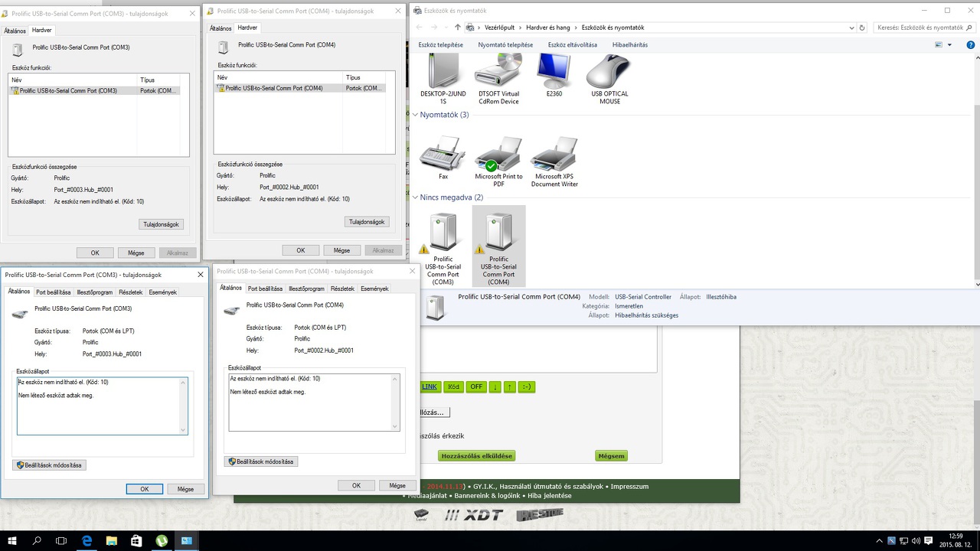Collapse the Nyomtatók (3) group
The image size is (980, 551).
pyautogui.click(x=415, y=115)
